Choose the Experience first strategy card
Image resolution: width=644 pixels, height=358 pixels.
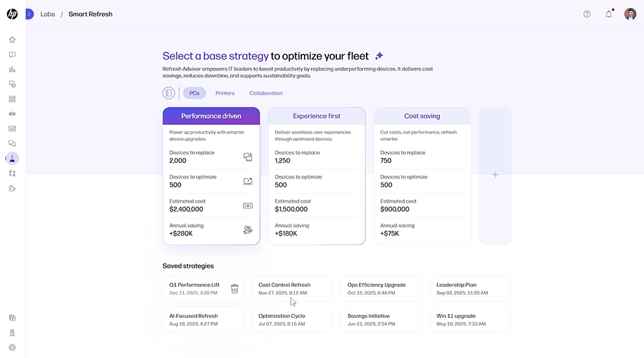click(316, 116)
